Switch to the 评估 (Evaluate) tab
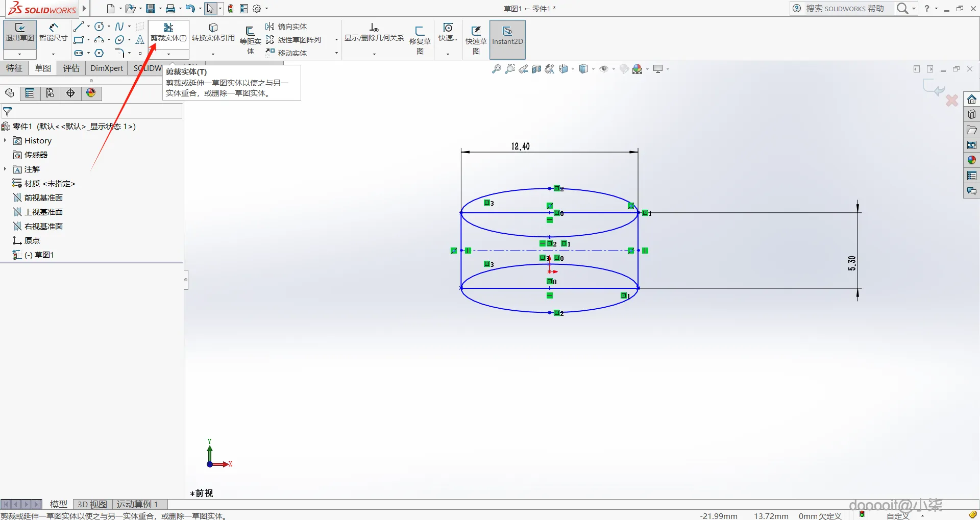Viewport: 980px width, 520px height. tap(71, 68)
